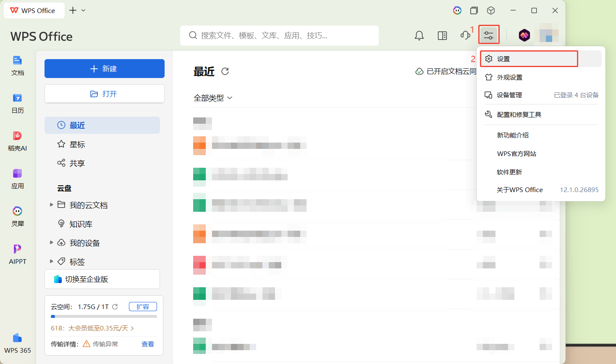Select 设置 in the dropdown menu
Viewport: 616px width, 364px height.
point(541,59)
